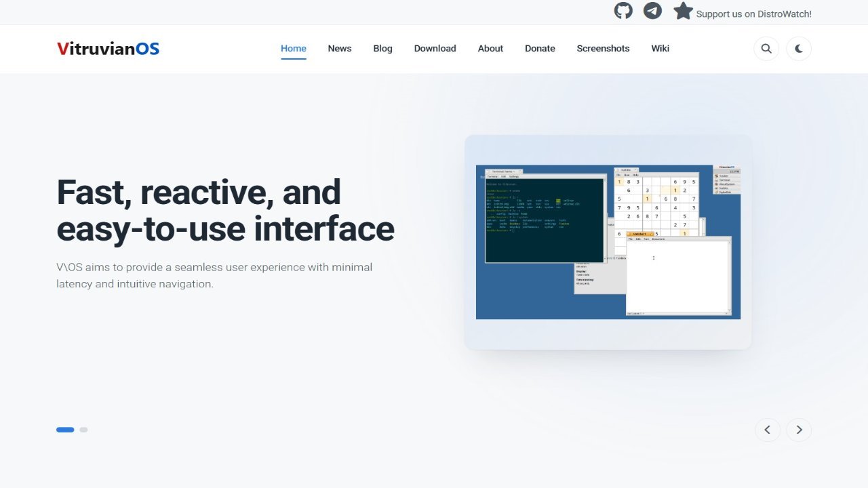Open the Wiki link

point(660,49)
